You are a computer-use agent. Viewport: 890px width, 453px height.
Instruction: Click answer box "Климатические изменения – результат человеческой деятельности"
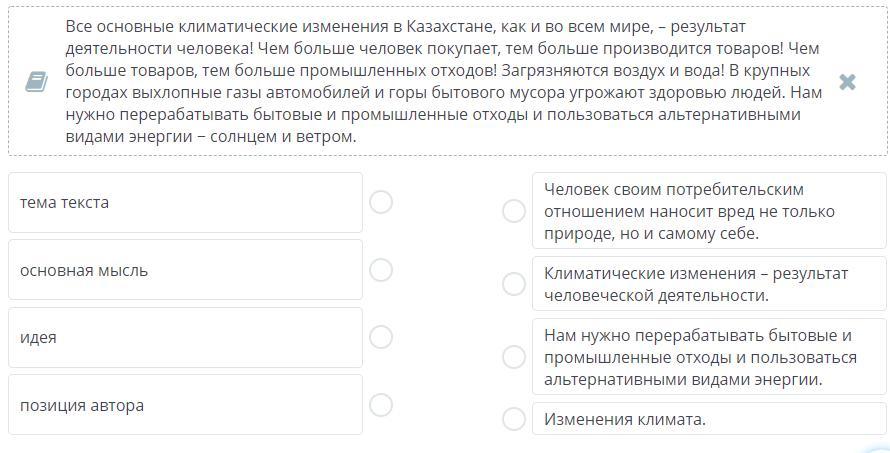[x=709, y=284]
